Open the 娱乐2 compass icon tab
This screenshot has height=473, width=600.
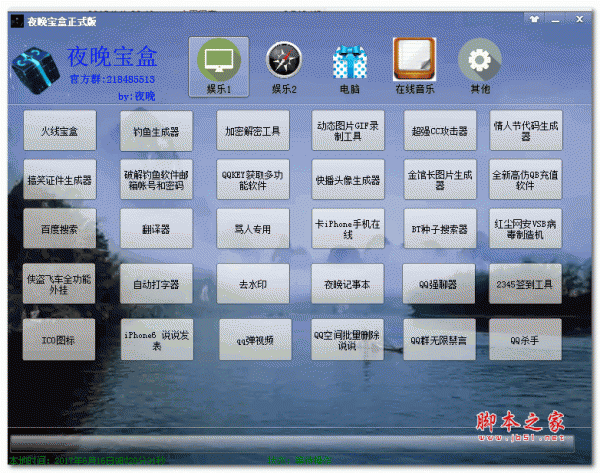coord(284,67)
